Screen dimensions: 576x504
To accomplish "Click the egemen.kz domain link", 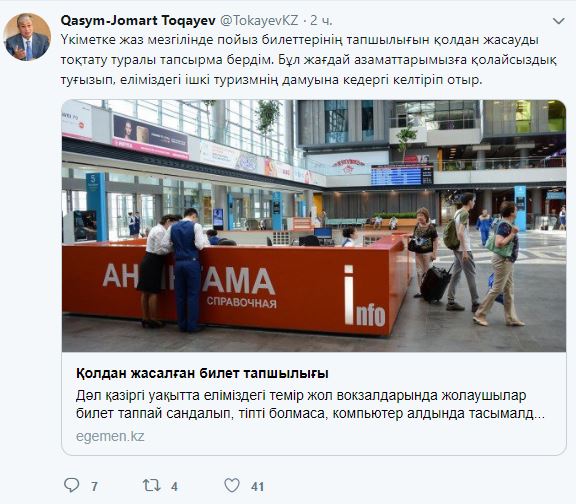I will pos(110,436).
